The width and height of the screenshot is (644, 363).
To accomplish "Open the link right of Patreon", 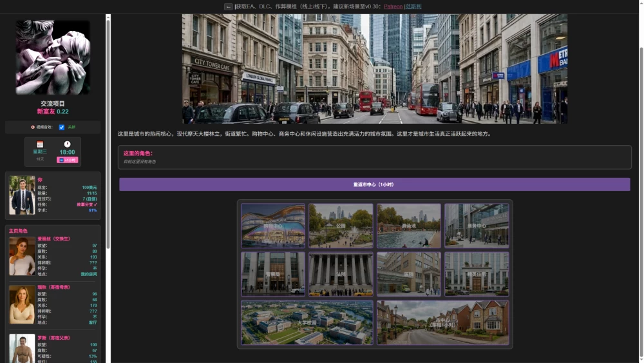I will point(413,6).
